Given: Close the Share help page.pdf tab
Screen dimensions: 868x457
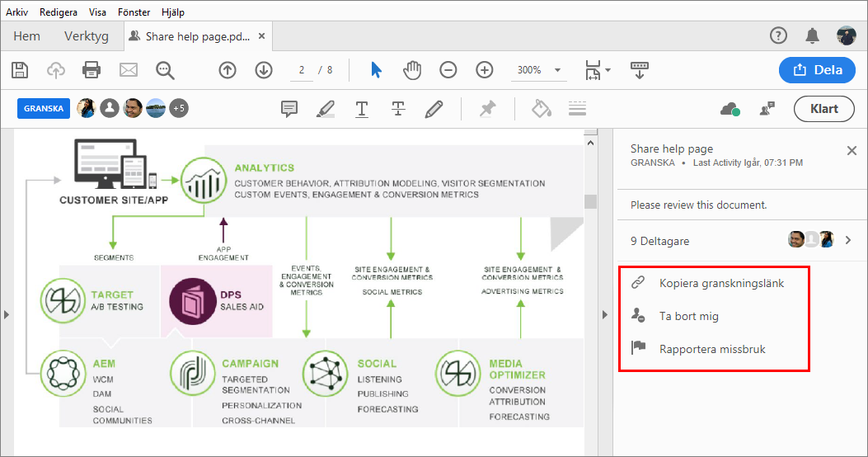Looking at the screenshot, I should 262,36.
